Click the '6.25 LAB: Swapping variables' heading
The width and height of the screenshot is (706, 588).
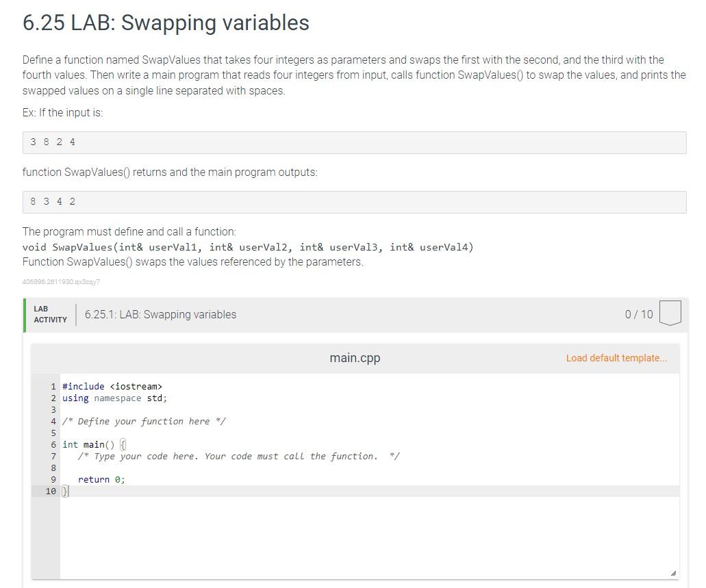pos(166,23)
